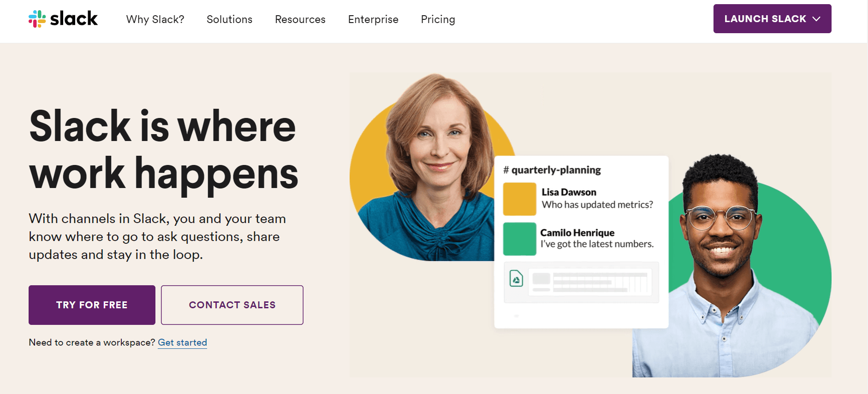Go to the Enterprise page
Screen dimensions: 868x394
373,19
